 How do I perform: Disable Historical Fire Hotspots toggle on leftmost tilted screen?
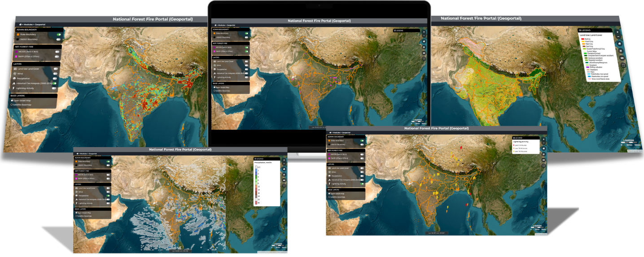tap(54, 83)
